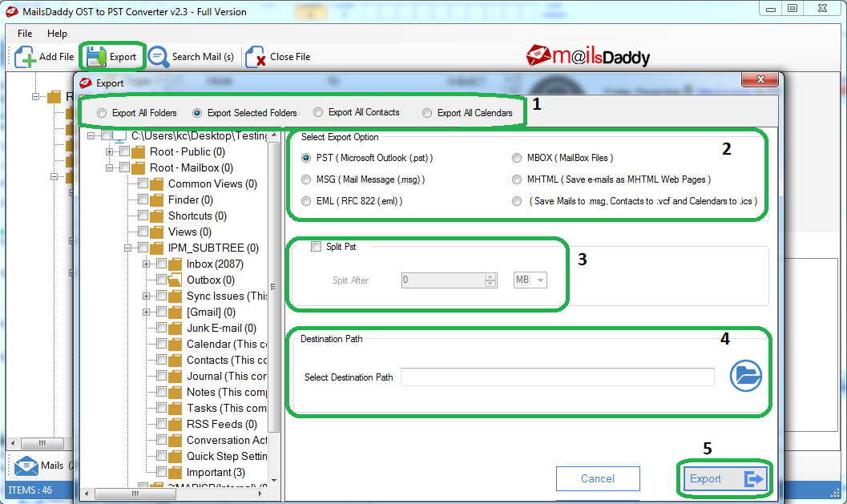
Task: Select the Conversation Act folder row
Action: point(227,440)
